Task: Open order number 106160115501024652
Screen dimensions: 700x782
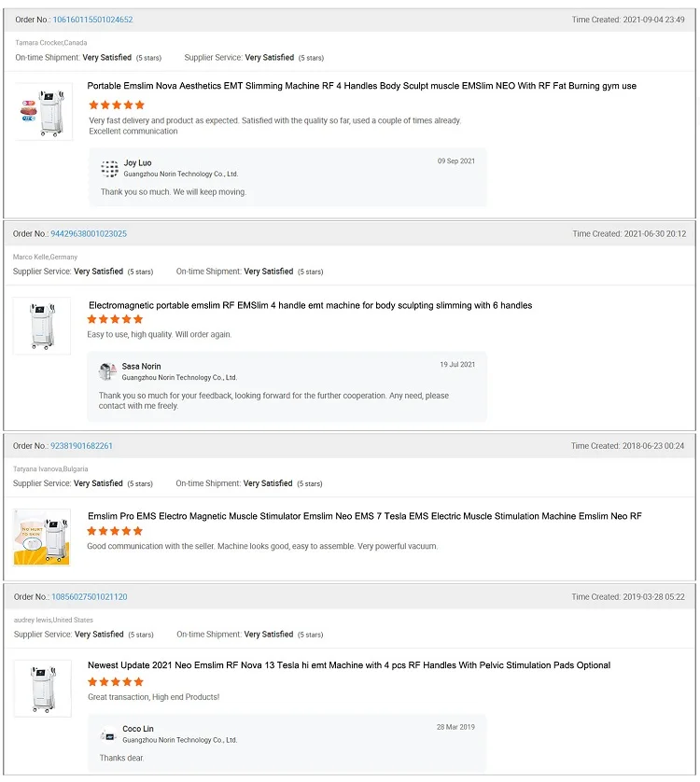Action: coord(92,20)
